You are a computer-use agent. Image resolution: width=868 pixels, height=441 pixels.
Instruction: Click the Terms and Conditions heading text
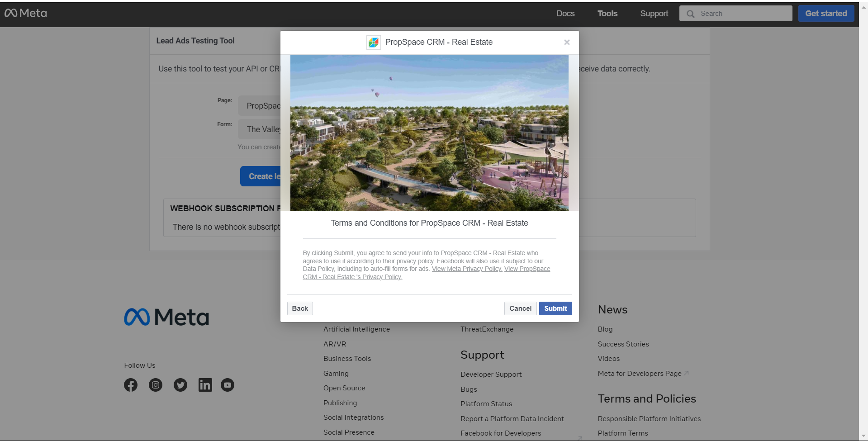[x=429, y=223]
